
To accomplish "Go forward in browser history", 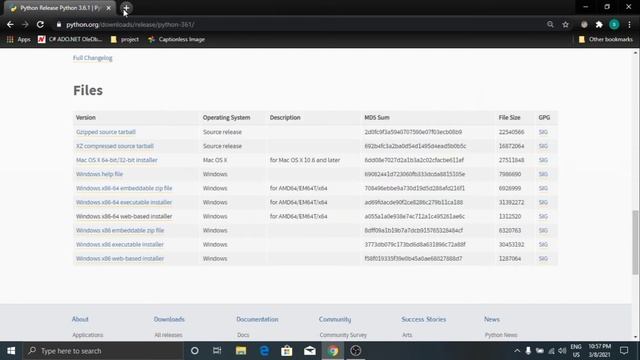I will tap(25, 24).
